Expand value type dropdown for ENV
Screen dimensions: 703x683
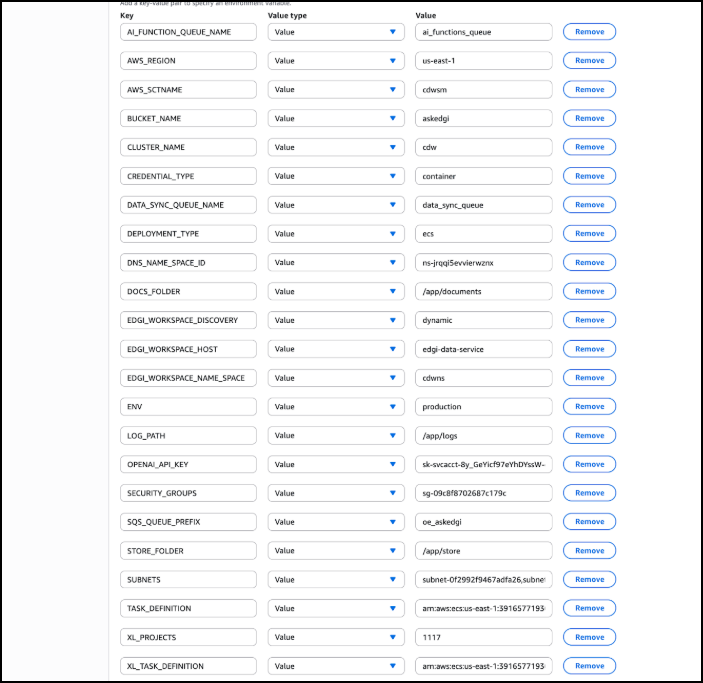335,406
